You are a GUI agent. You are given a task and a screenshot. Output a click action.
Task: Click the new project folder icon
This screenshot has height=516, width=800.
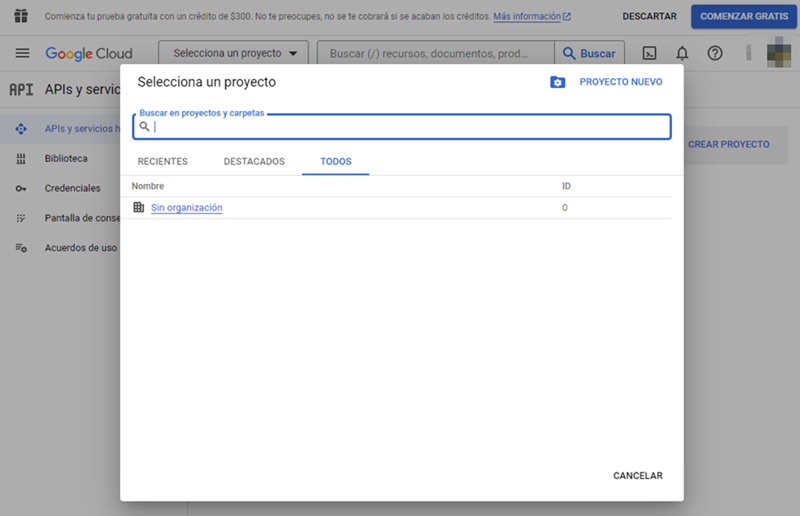click(557, 82)
